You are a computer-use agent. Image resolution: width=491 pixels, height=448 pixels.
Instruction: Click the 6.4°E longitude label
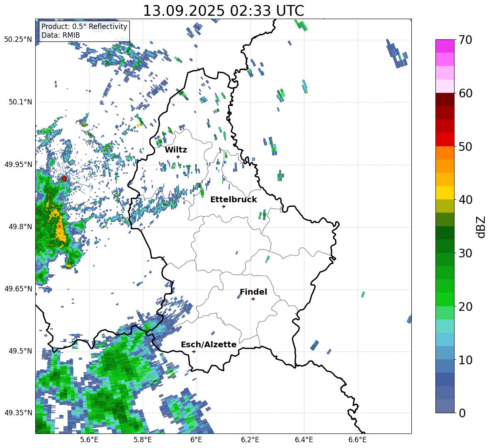[x=304, y=440]
